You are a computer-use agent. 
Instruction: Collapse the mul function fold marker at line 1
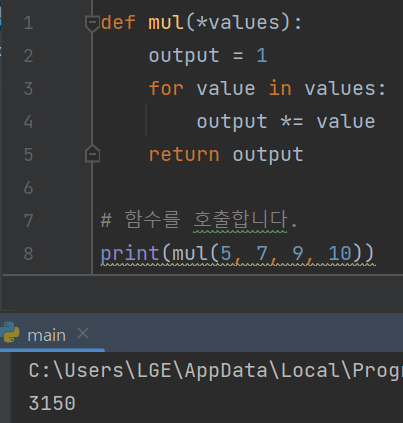click(92, 24)
